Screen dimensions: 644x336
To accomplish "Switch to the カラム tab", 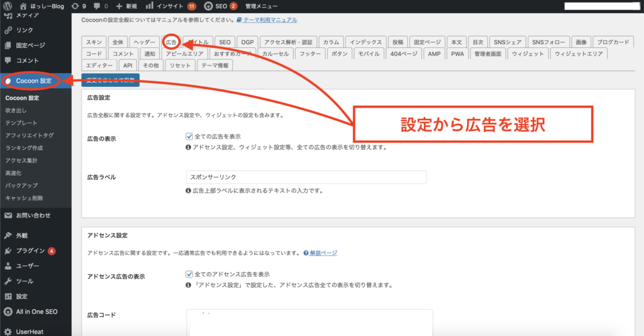I will [331, 42].
